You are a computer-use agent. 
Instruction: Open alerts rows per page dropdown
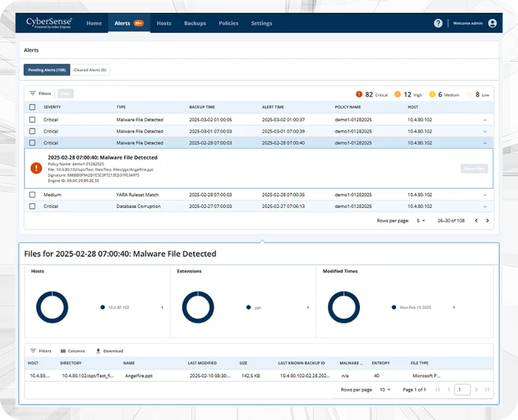[420, 220]
